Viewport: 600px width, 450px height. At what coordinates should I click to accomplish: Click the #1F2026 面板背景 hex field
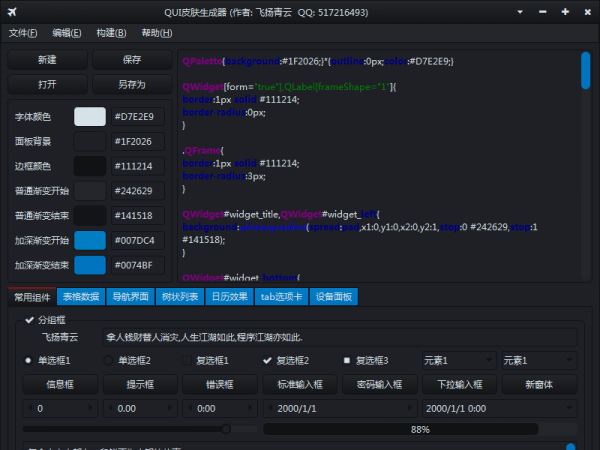(139, 141)
